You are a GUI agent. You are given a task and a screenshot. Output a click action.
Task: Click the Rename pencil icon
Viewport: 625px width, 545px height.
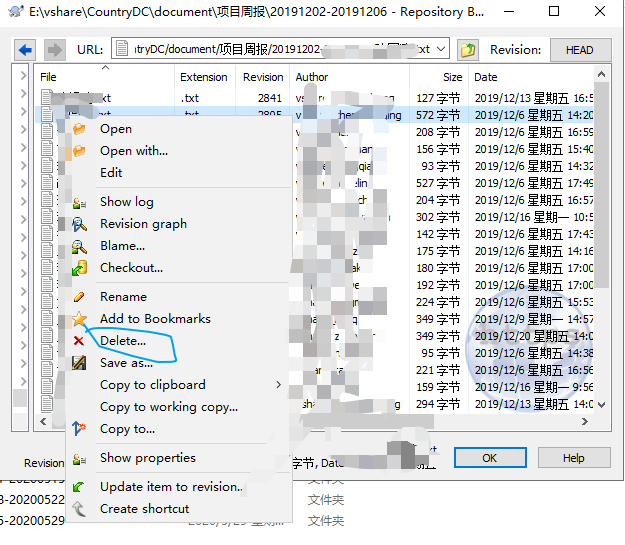pyautogui.click(x=79, y=297)
